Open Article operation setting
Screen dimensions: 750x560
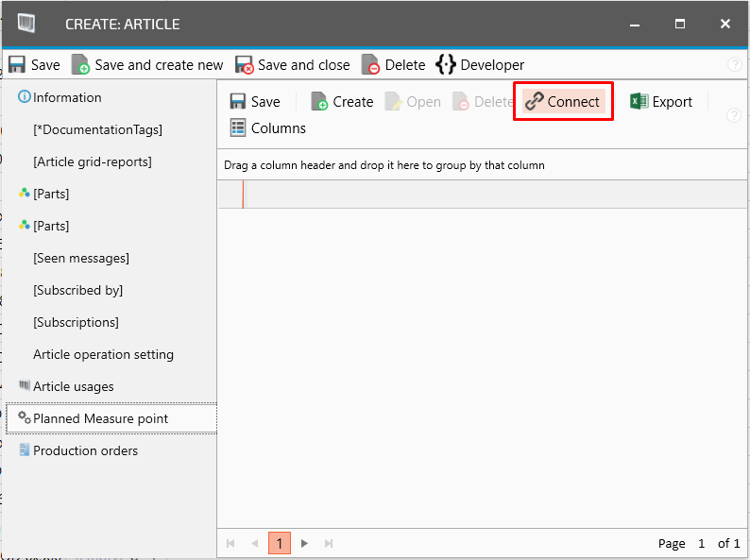click(x=103, y=354)
